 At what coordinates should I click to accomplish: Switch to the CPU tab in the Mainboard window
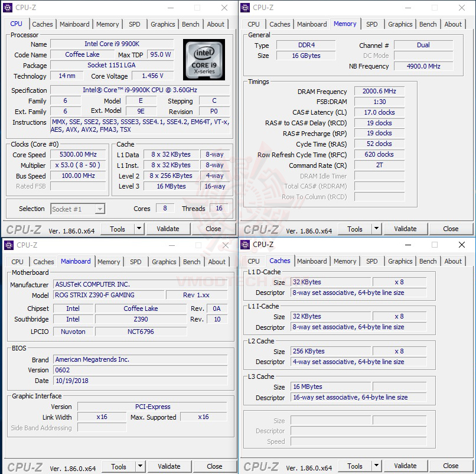pos(17,261)
